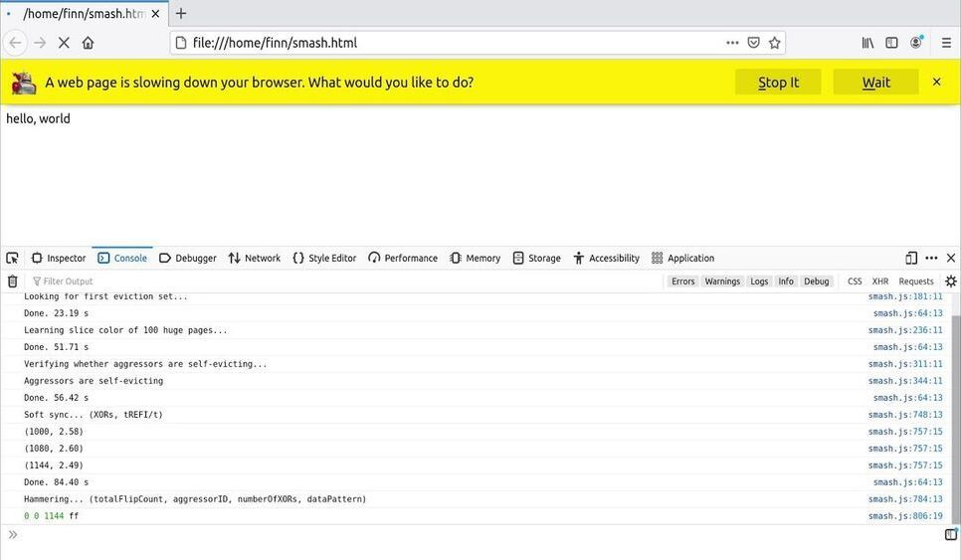Bookmark this page with the star icon
Screen dimensions: 961x560
774,43
